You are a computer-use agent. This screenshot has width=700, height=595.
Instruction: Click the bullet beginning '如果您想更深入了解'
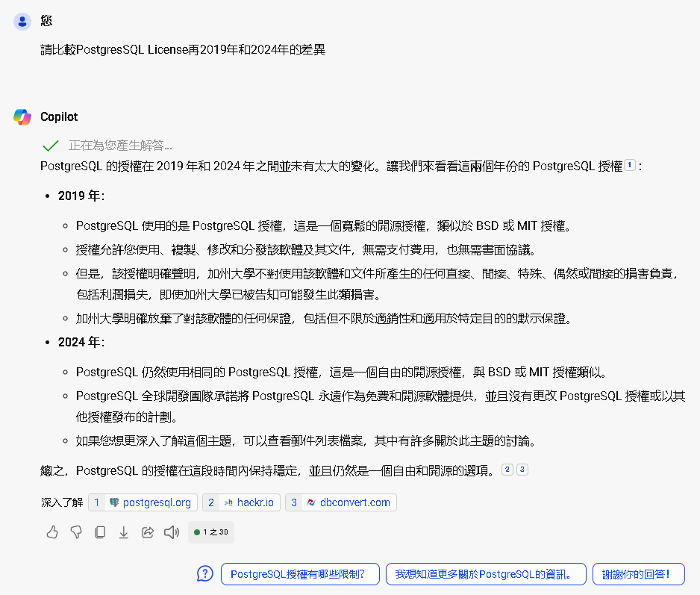pyautogui.click(x=306, y=441)
